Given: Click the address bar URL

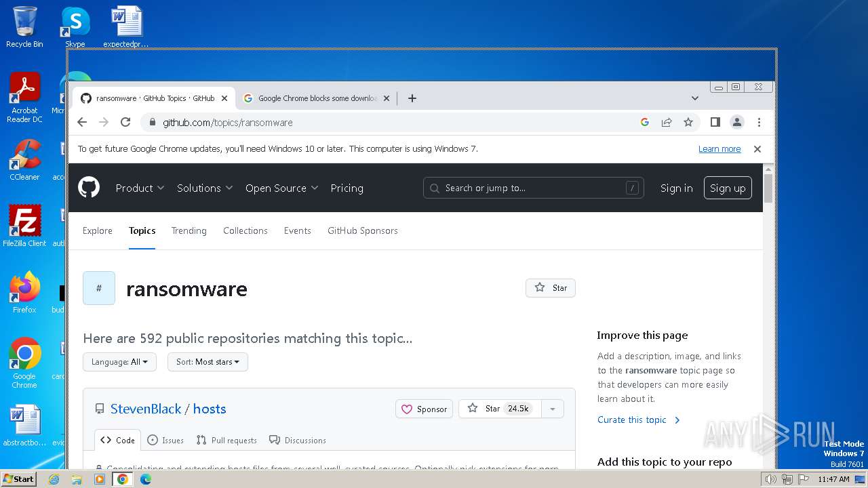Looking at the screenshot, I should (228, 123).
